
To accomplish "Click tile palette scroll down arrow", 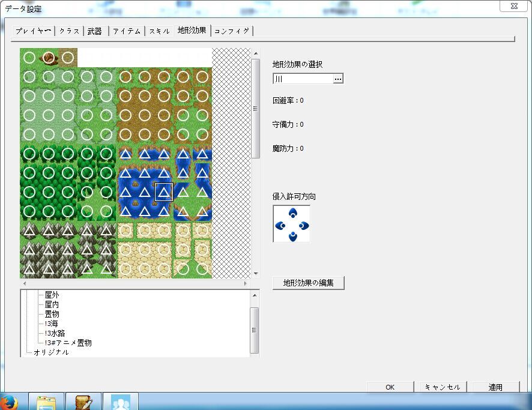I will tap(256, 274).
